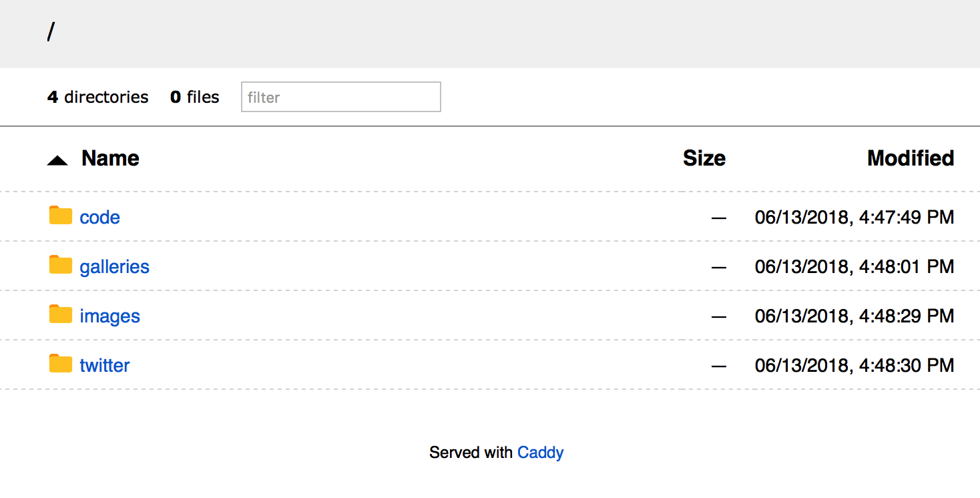Sort the listing by Modified column
The height and width of the screenshot is (498, 980).
coord(910,158)
